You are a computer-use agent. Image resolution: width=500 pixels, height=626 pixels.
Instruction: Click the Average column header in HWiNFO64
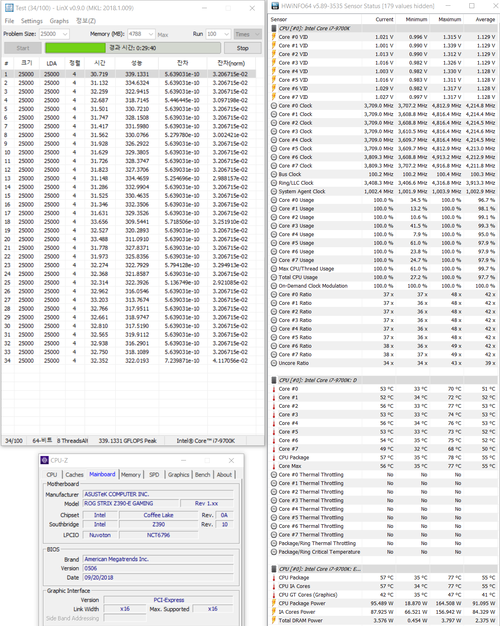pos(485,19)
